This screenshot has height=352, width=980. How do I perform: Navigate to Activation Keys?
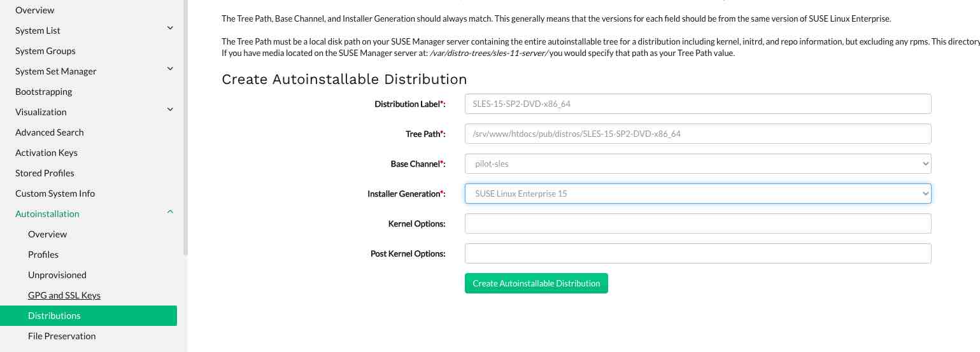[x=46, y=153]
